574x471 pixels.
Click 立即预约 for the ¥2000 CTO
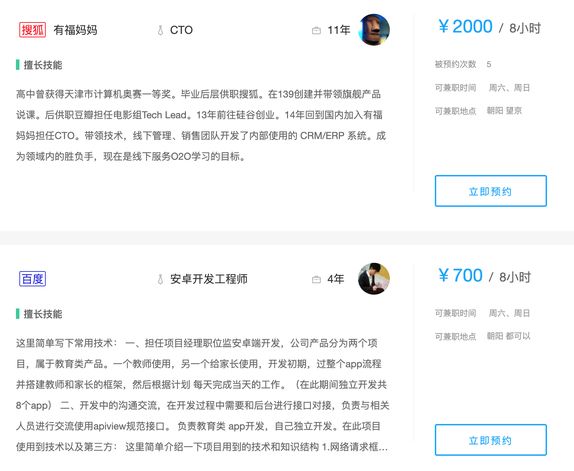[491, 191]
